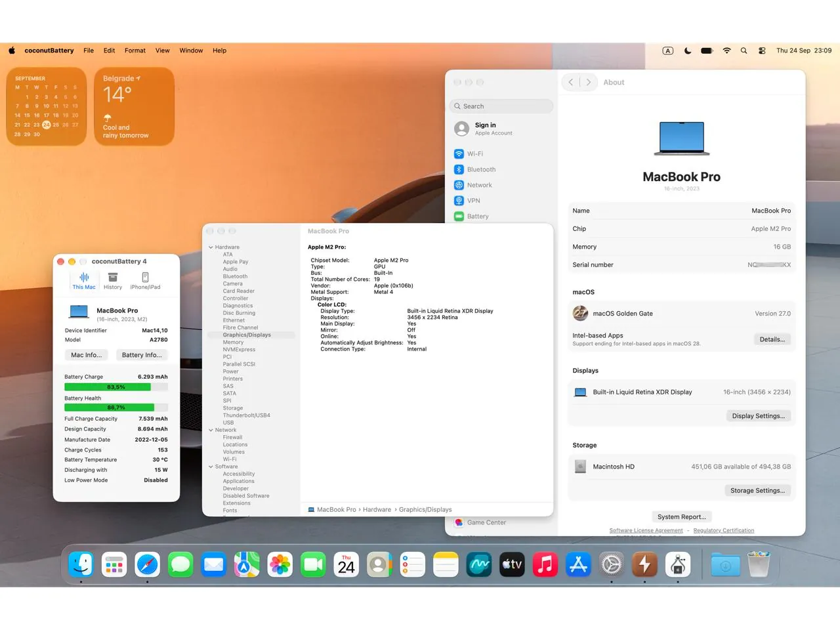
Task: Click the Battery Charge progress bar
Action: 116,387
